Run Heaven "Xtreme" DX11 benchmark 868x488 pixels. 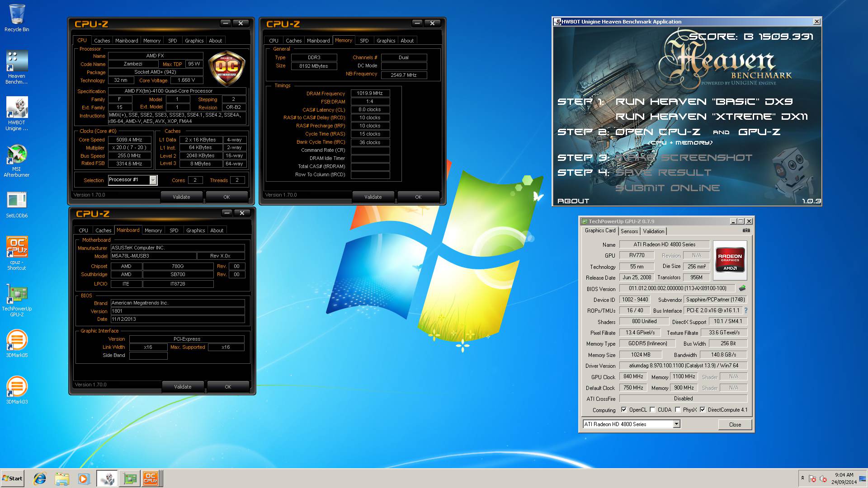(712, 117)
